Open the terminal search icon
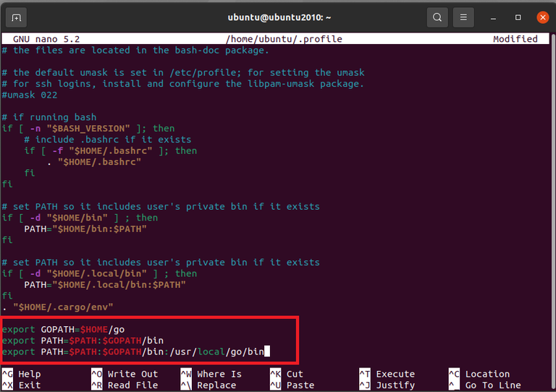556x392 pixels. coord(437,17)
